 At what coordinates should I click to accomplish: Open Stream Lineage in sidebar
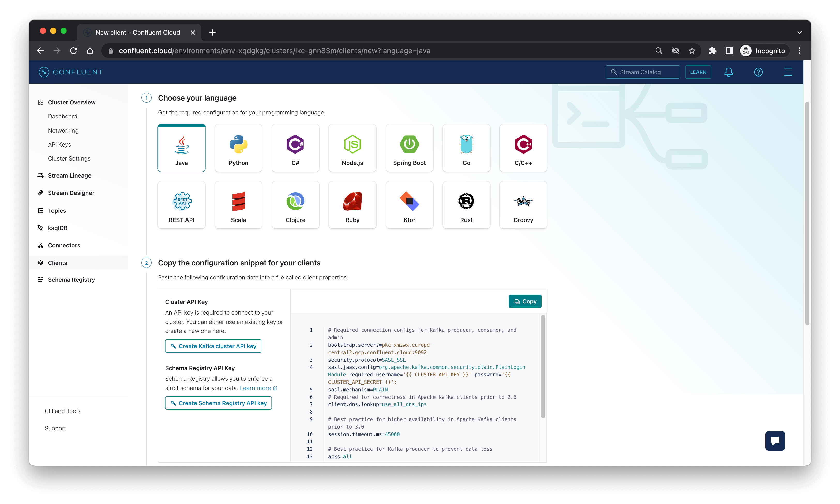tap(69, 175)
